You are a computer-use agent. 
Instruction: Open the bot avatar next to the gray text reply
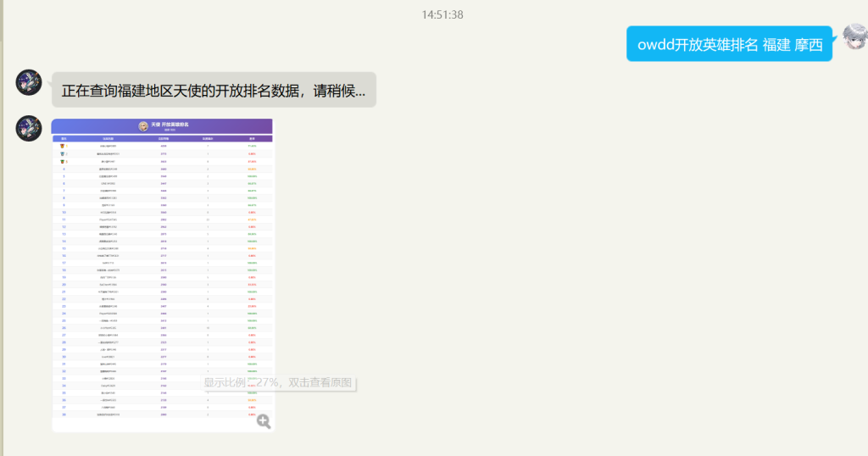click(29, 83)
